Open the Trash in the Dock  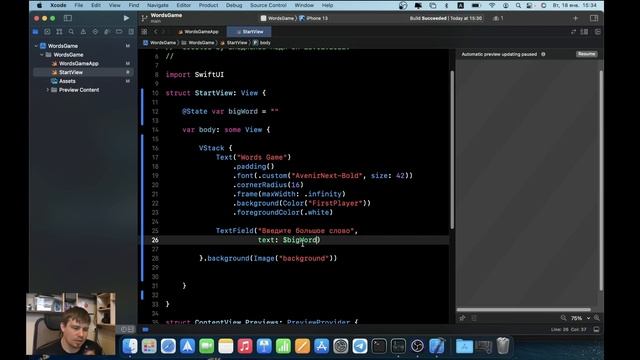click(x=503, y=346)
